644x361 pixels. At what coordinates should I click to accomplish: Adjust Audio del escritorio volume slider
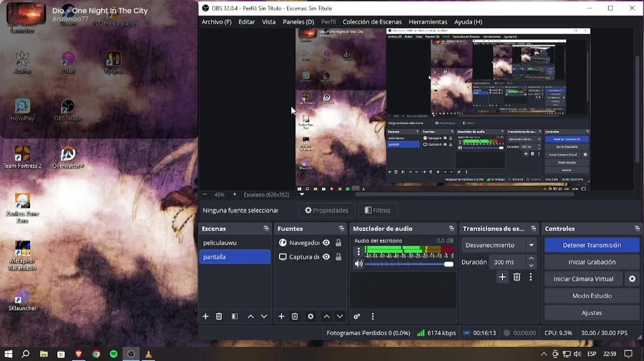pyautogui.click(x=409, y=264)
